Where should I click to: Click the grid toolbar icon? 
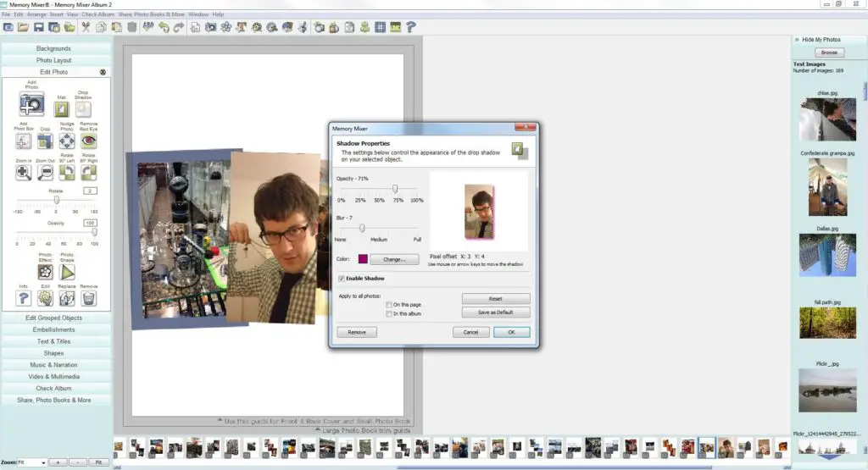point(380,27)
